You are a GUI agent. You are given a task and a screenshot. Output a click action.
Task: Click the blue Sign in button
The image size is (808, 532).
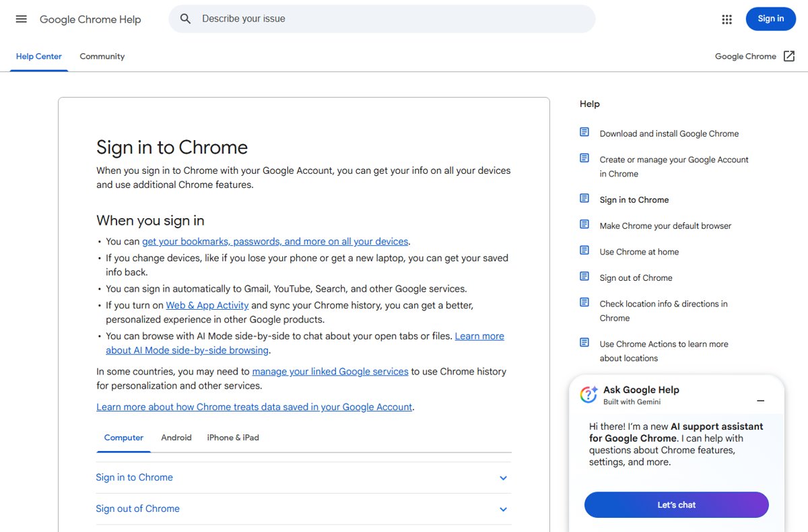(771, 19)
